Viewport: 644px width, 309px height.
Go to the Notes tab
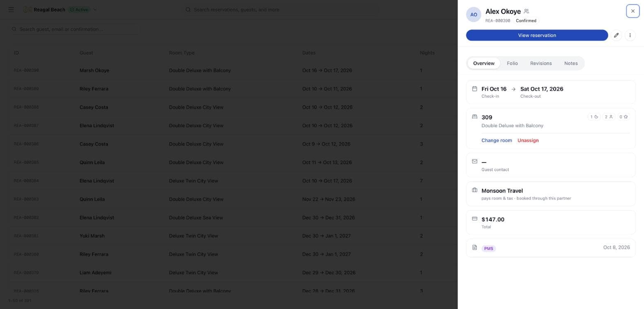pos(571,63)
